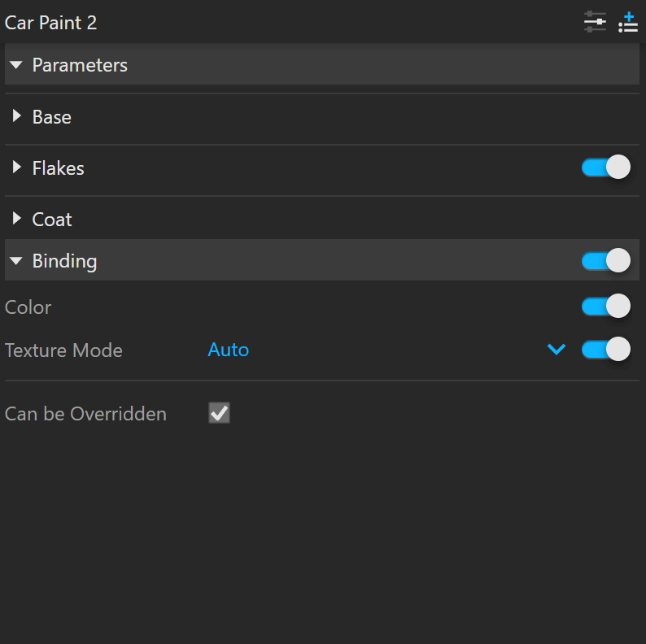The width and height of the screenshot is (646, 644).
Task: Click the Binding section header label
Action: coord(65,261)
